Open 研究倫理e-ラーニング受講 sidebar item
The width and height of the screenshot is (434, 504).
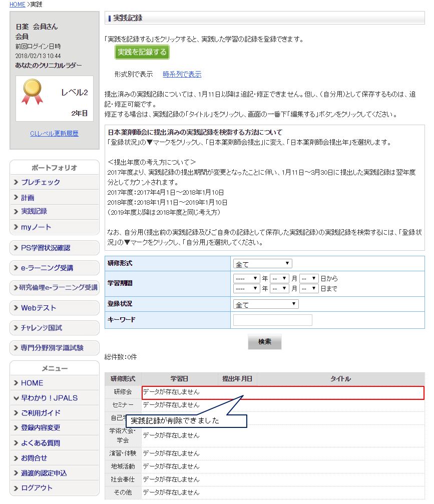pos(55,287)
